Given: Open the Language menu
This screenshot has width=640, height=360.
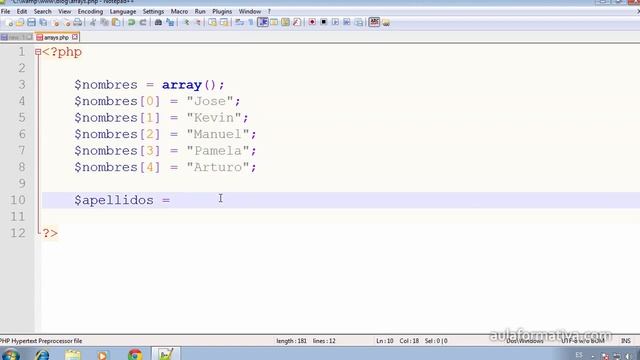Looking at the screenshot, I should [122, 11].
